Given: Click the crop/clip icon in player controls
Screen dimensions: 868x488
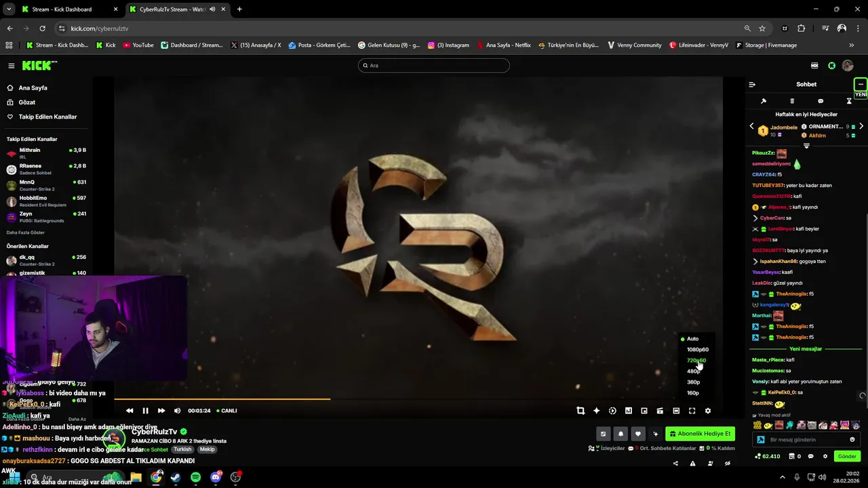Looking at the screenshot, I should click(x=580, y=411).
